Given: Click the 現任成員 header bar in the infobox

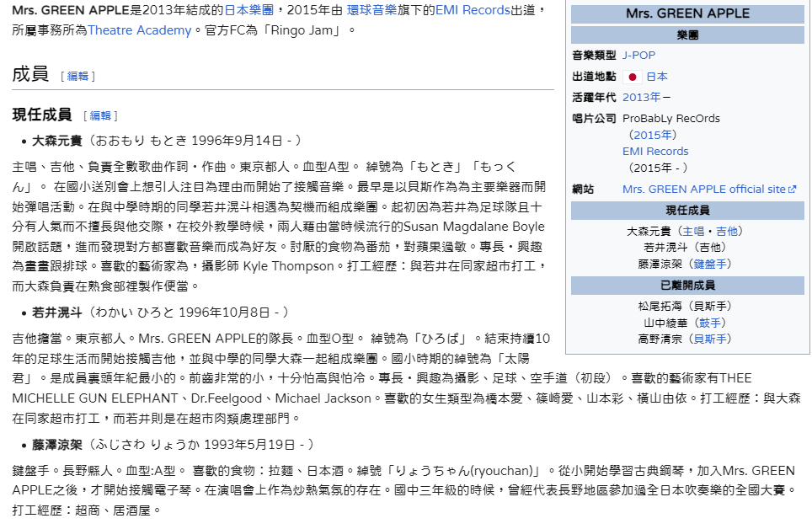Looking at the screenshot, I should pos(687,211).
